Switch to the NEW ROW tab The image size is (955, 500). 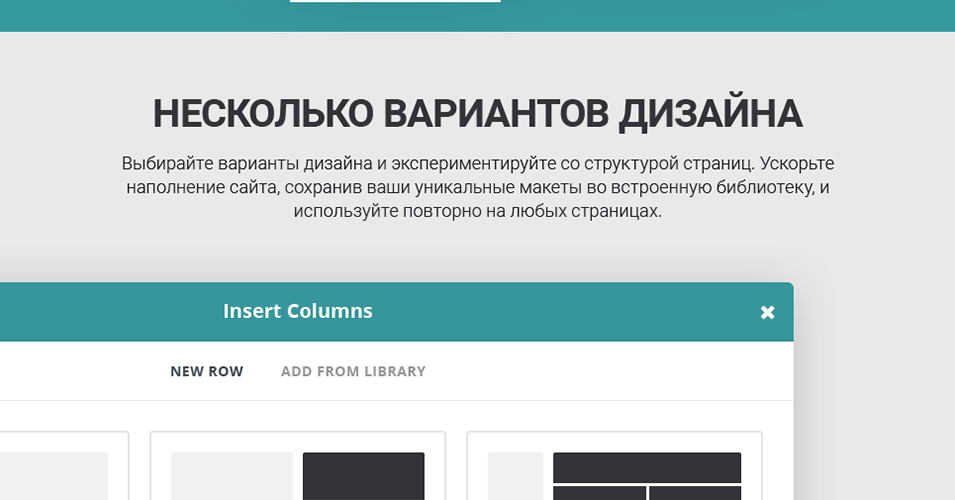[x=206, y=371]
